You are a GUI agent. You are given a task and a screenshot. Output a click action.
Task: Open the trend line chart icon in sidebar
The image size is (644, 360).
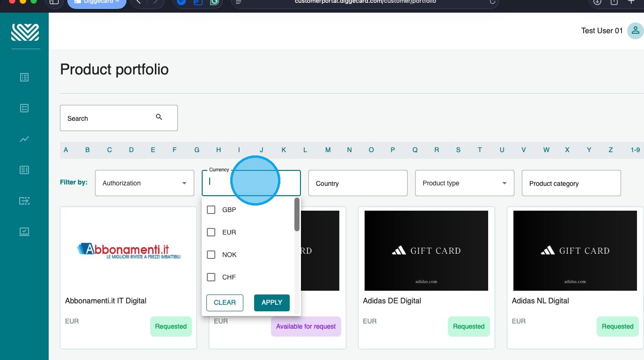tap(24, 139)
